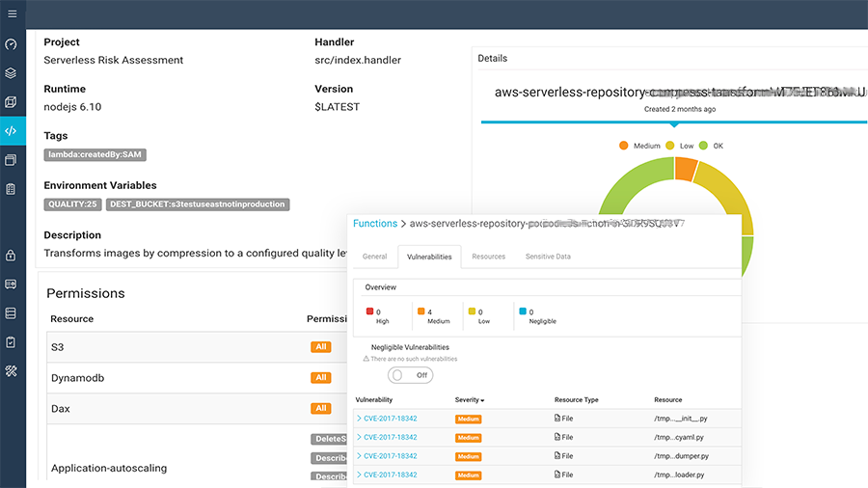Click the lambda:createdBy:SAM tag
Viewport: 868px width, 488px height.
(x=95, y=155)
